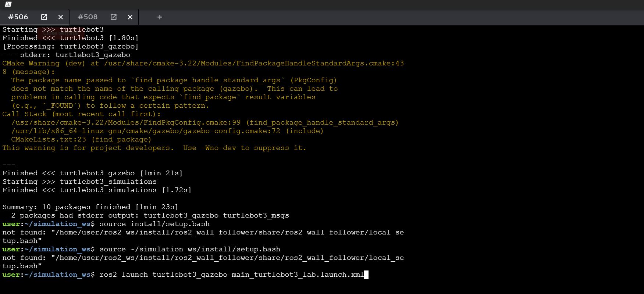Image resolution: width=644 pixels, height=294 pixels.
Task: Close the #506 terminal tab
Action: click(x=61, y=17)
